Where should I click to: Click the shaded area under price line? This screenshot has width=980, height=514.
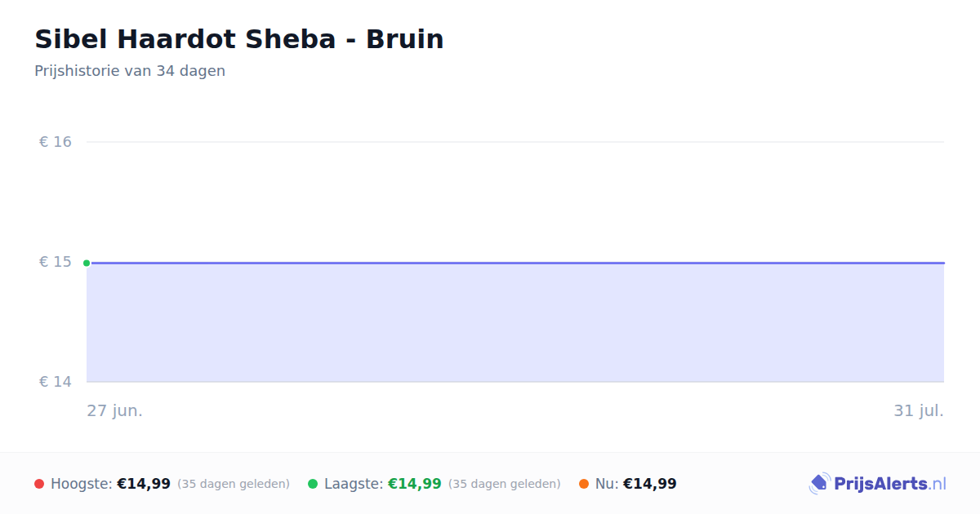pos(515,323)
